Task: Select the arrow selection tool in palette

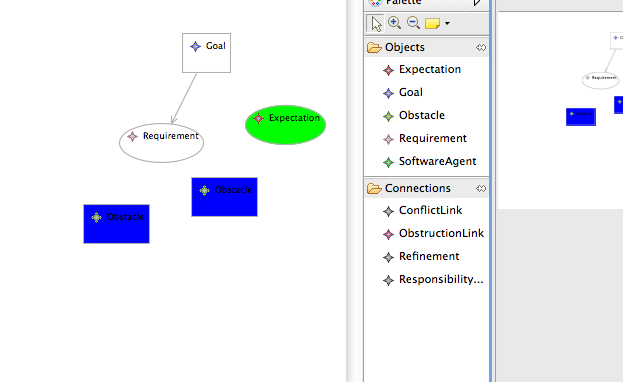Action: point(375,23)
